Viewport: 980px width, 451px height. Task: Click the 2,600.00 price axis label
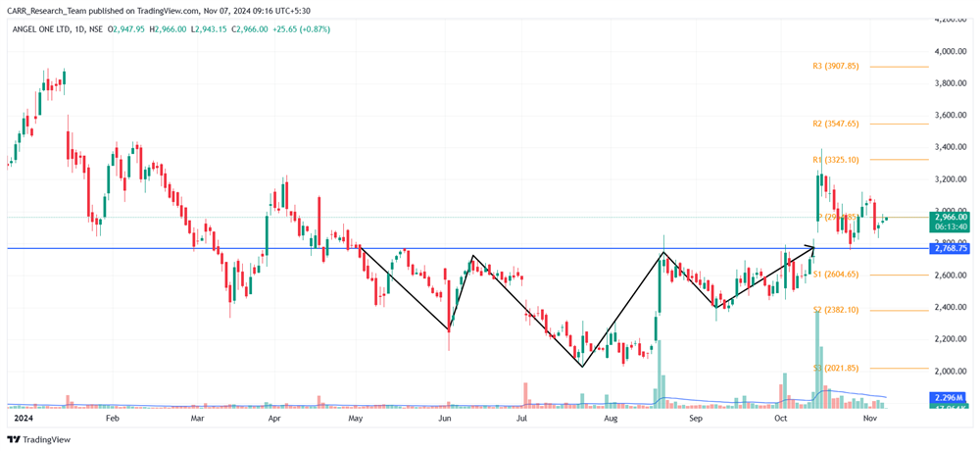[x=951, y=276]
